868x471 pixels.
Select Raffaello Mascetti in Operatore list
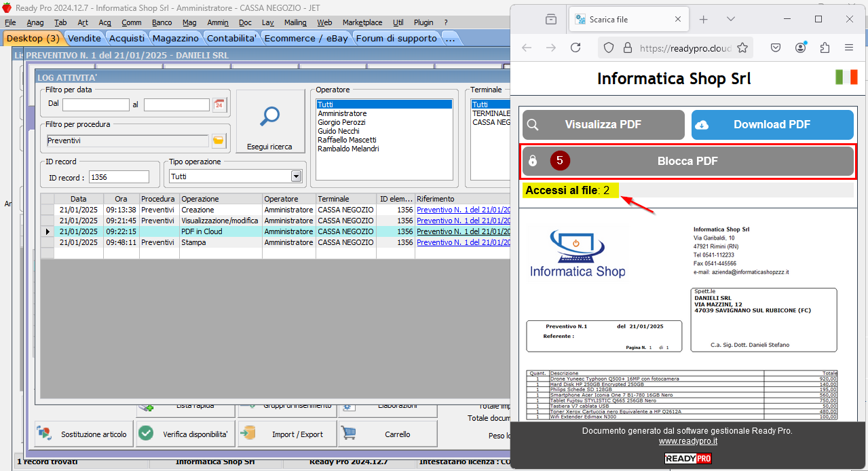347,140
